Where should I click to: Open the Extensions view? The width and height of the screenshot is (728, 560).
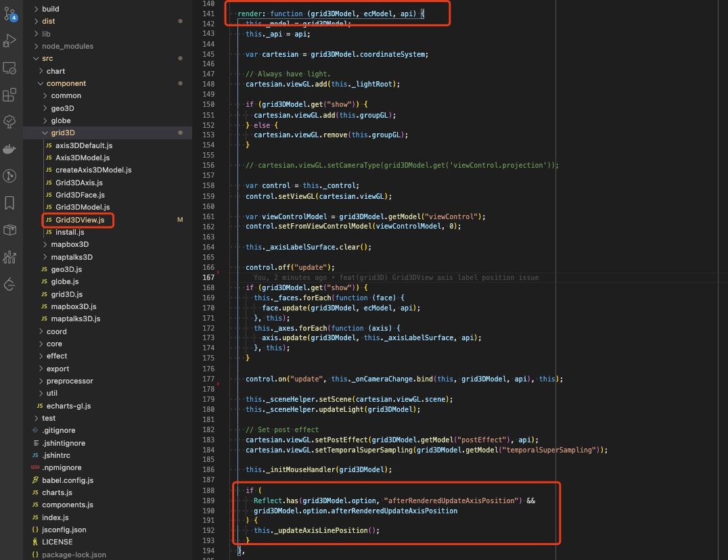(x=9, y=95)
